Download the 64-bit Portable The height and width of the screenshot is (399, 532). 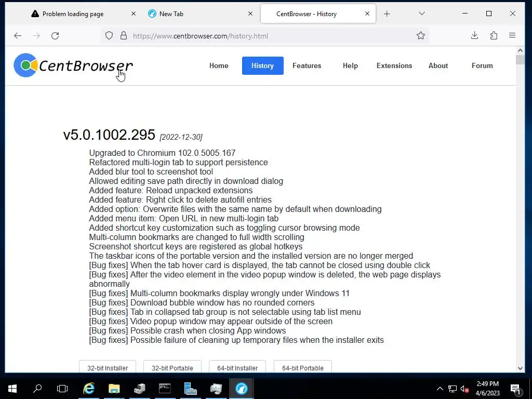[303, 368]
